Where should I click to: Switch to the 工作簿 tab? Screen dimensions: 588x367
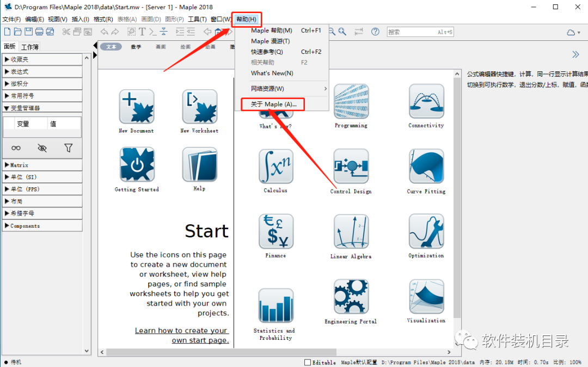pyautogui.click(x=29, y=47)
